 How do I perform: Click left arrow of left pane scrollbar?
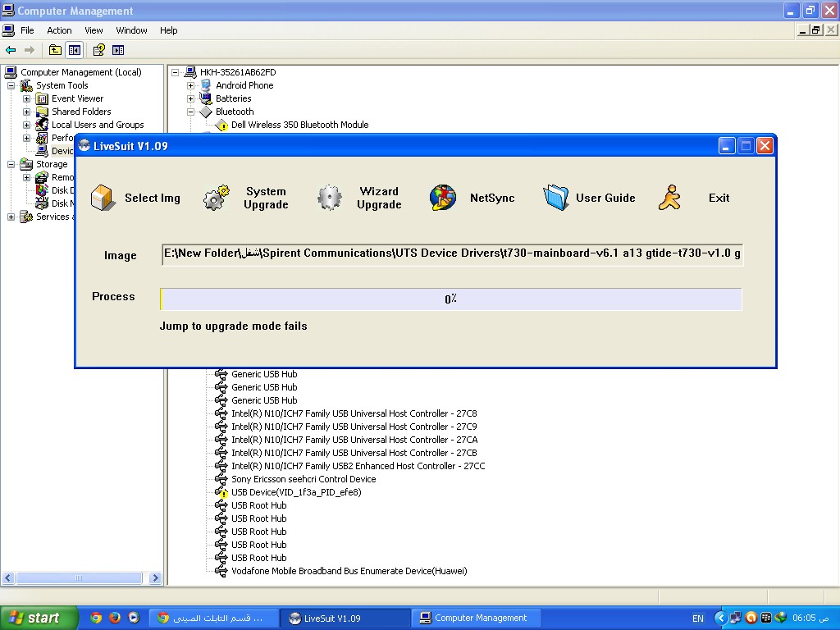point(8,578)
